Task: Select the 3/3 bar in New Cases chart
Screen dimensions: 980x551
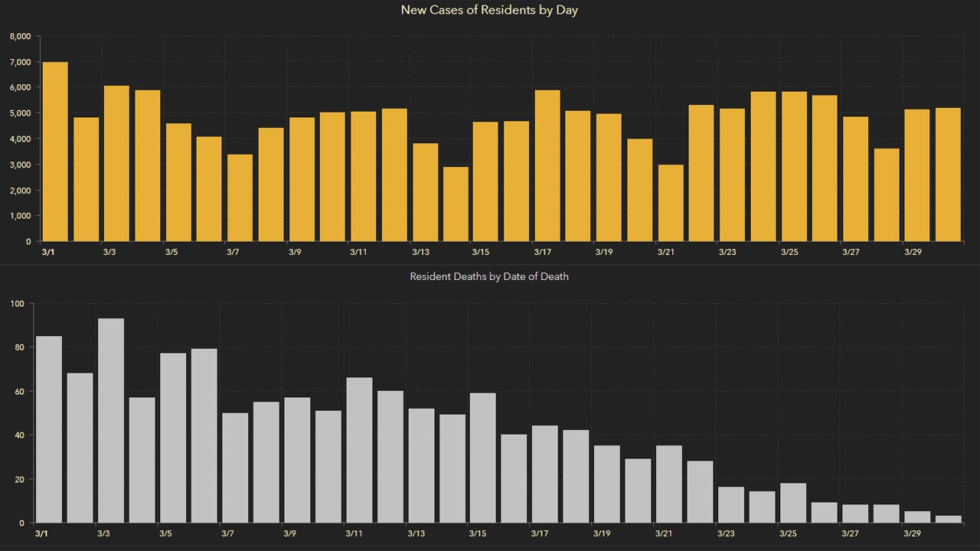Action: (x=116, y=164)
